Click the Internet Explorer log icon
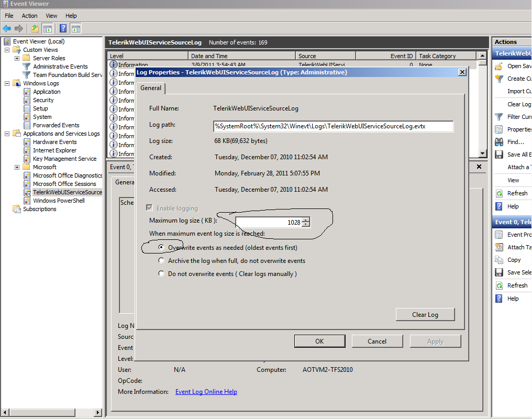 [x=27, y=150]
